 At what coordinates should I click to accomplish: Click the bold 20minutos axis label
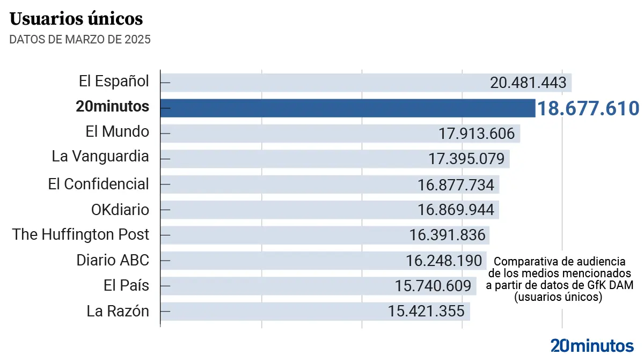[112, 106]
